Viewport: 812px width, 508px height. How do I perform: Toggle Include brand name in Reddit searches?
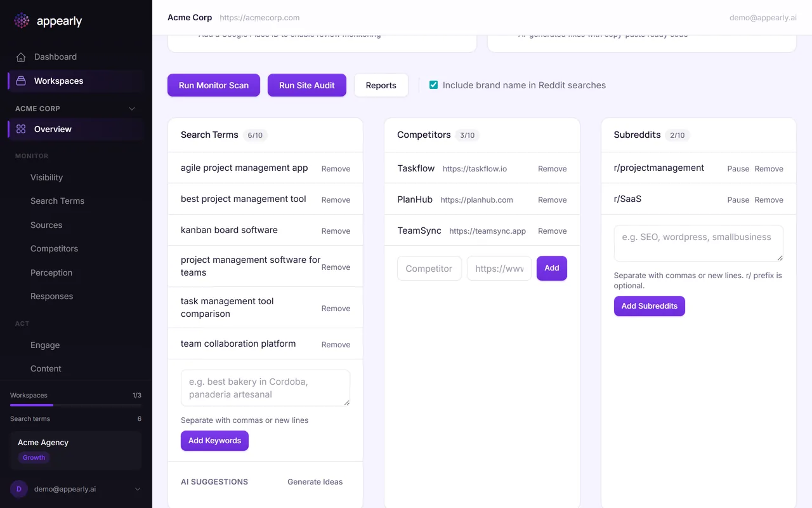[x=434, y=85]
